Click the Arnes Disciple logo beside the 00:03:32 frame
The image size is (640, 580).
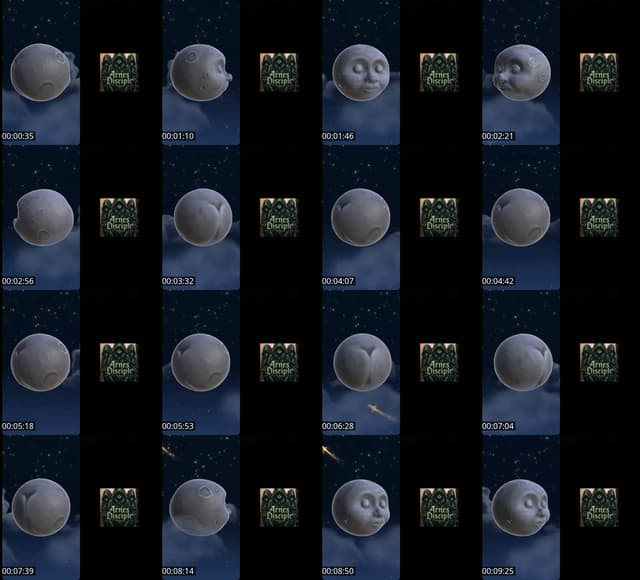(279, 217)
